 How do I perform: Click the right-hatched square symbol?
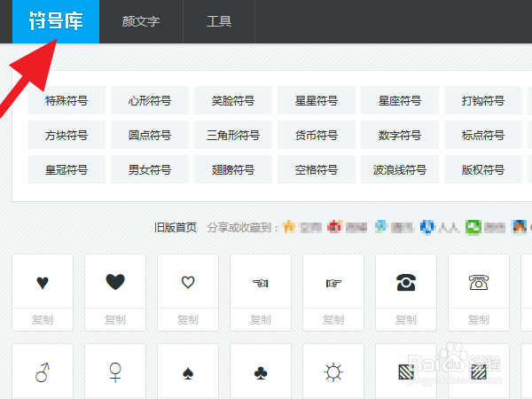pyautogui.click(x=479, y=372)
